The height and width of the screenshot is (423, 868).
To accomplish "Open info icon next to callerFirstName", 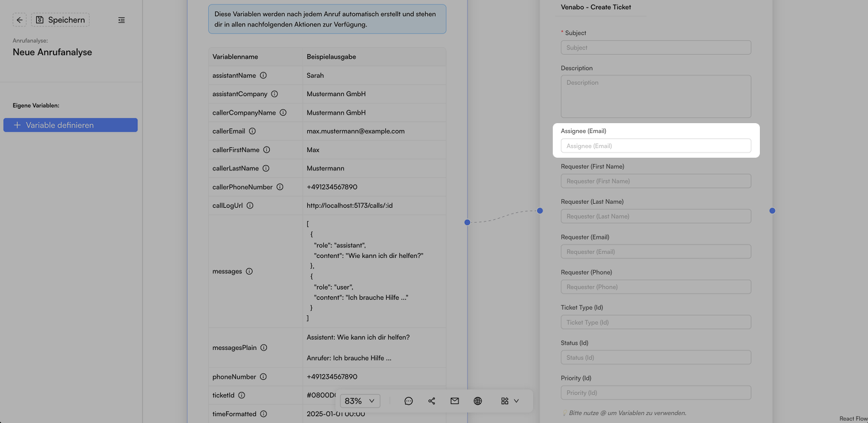I will coord(266,150).
